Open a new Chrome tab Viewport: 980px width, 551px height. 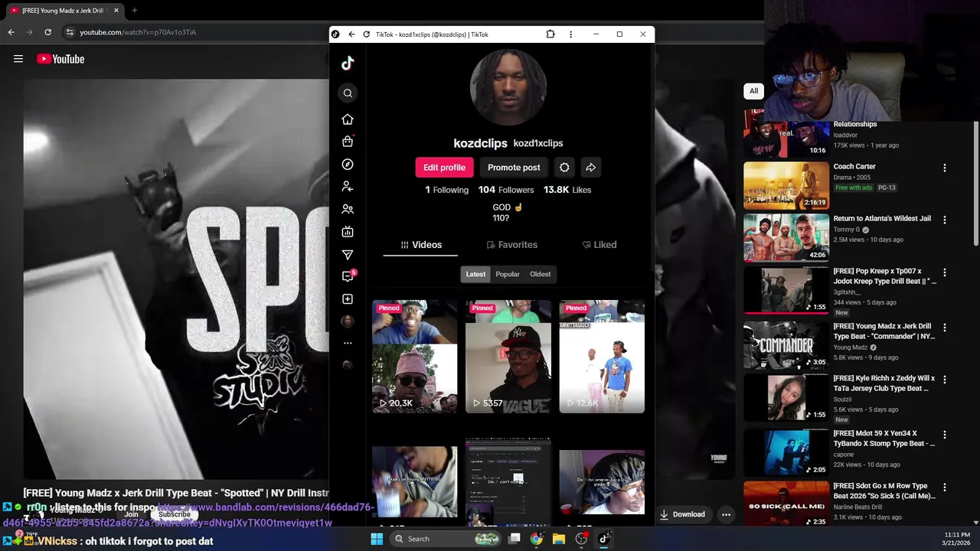[x=134, y=11]
